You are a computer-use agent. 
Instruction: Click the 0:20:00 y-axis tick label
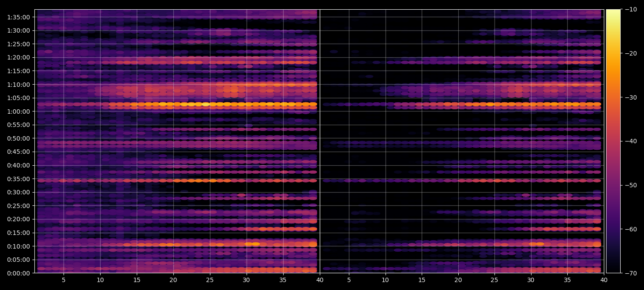click(x=19, y=219)
